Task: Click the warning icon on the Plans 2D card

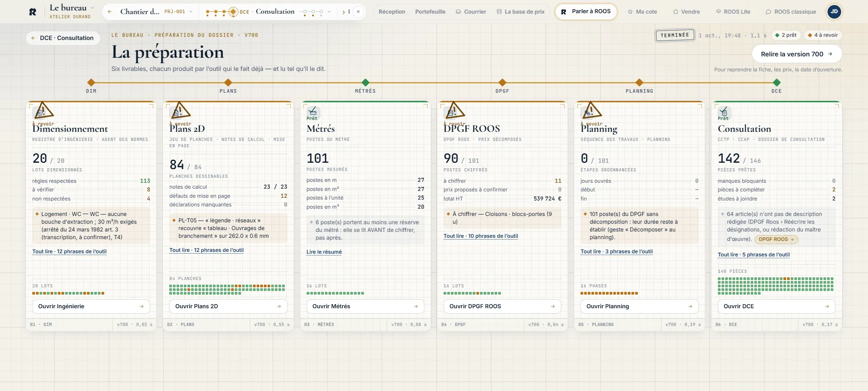Action: [x=180, y=110]
